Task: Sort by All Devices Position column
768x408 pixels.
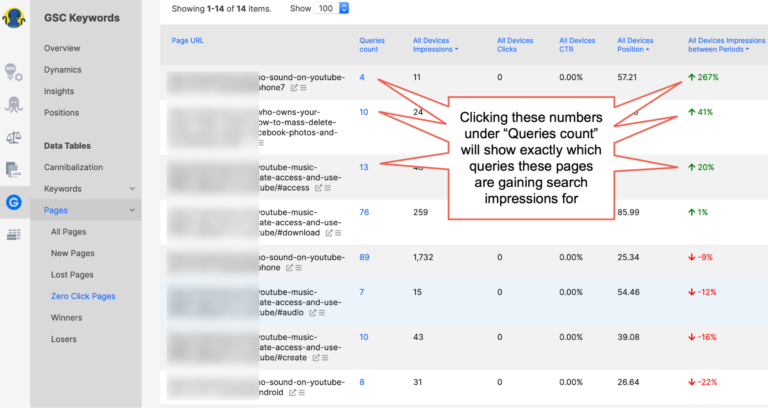Action: pyautogui.click(x=635, y=45)
